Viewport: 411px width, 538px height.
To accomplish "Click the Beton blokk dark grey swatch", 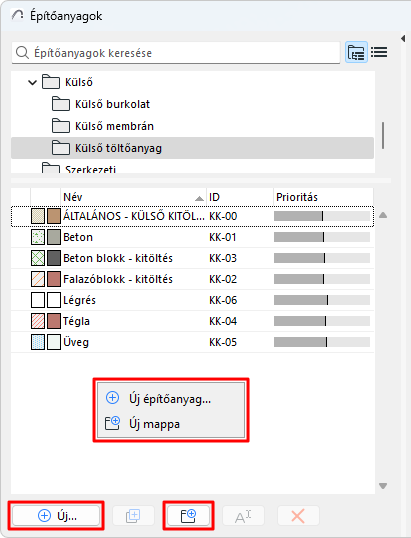I will click(54, 258).
